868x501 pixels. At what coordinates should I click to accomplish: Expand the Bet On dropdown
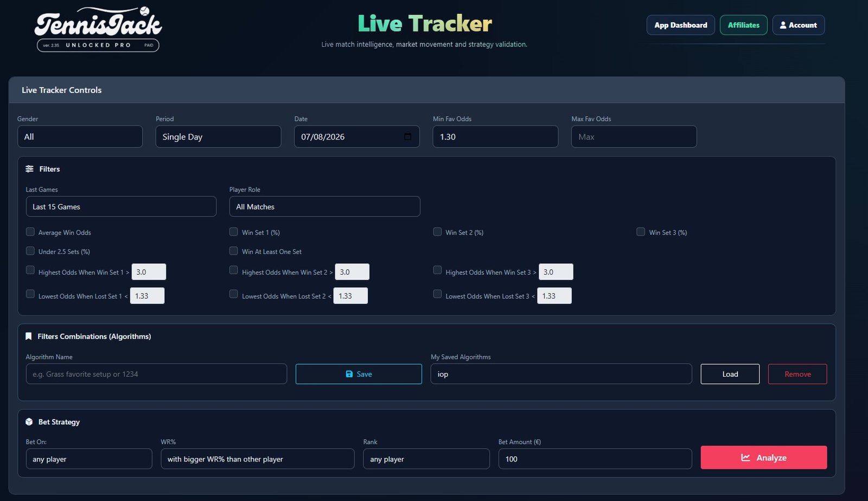coord(89,459)
